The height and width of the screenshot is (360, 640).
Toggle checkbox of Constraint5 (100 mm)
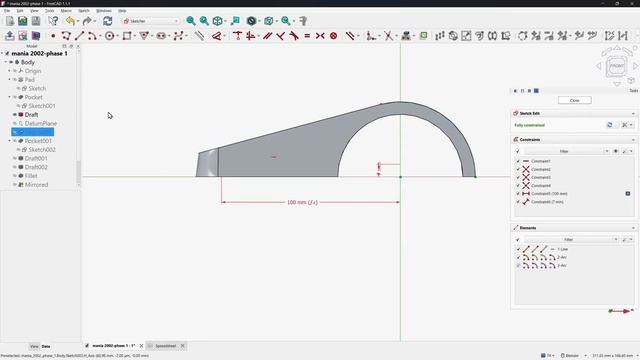[518, 194]
